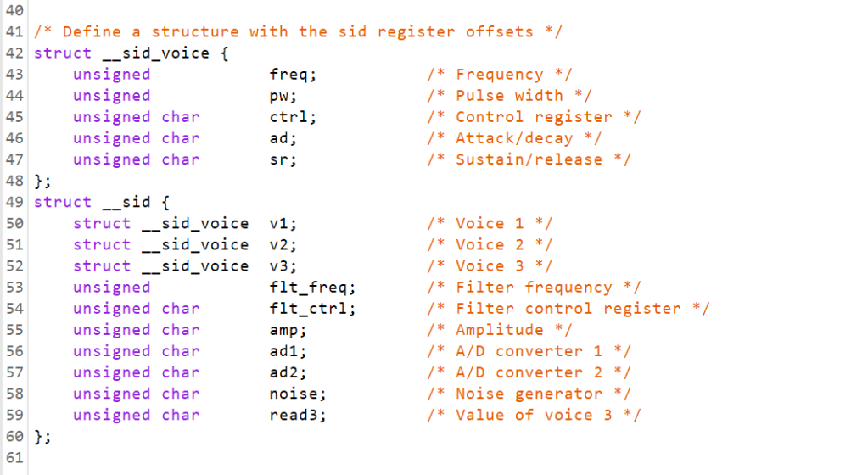Click line number 60 in the gutter

point(14,437)
